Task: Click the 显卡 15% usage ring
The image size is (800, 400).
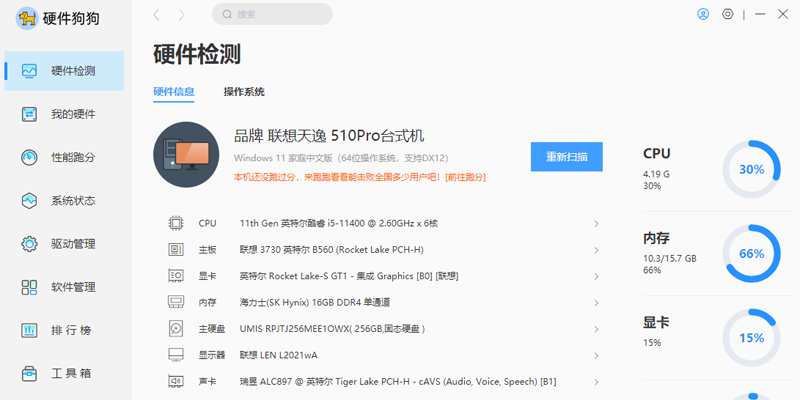Action: tap(752, 338)
